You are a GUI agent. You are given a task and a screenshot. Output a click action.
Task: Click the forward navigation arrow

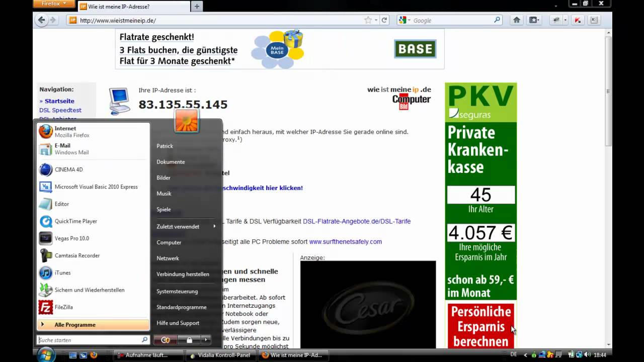pos(53,20)
